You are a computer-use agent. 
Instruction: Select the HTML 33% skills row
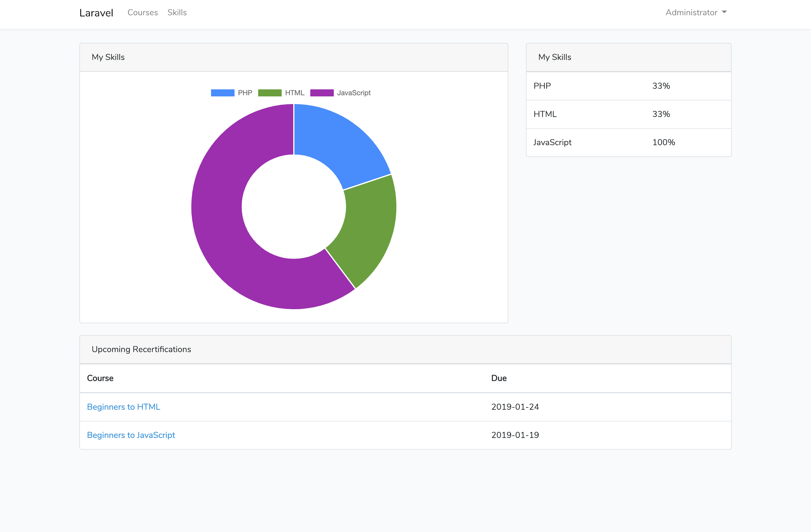[628, 114]
